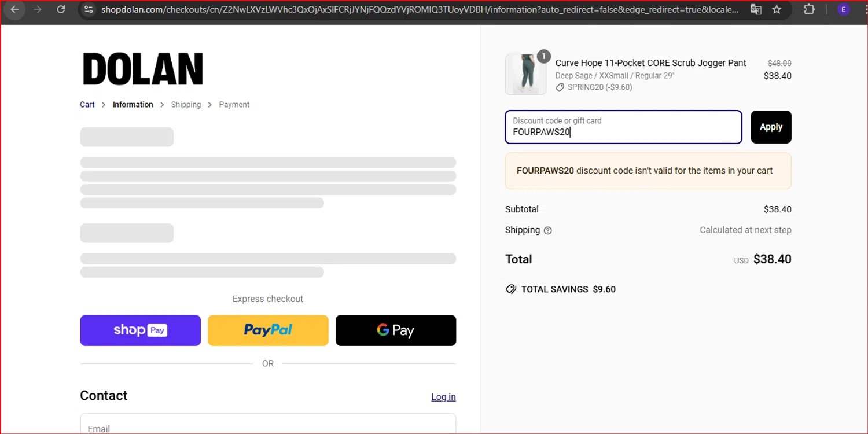Open the browser extensions puzzle icon
Image resolution: width=868 pixels, height=434 pixels.
pos(809,9)
